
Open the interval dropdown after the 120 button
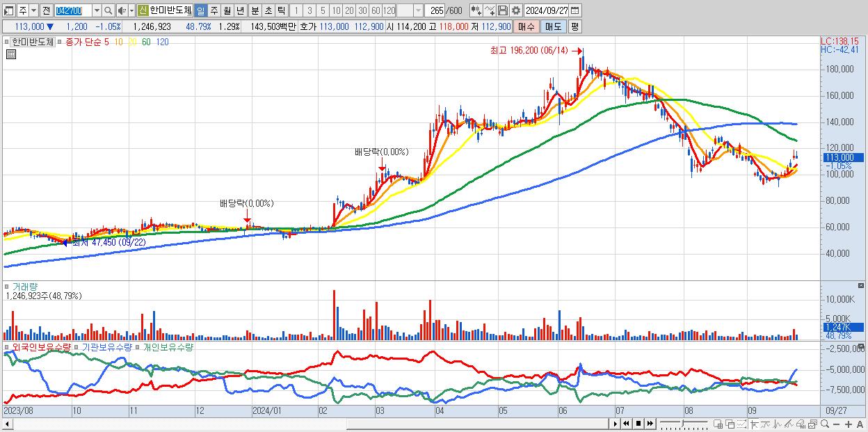tap(418, 10)
